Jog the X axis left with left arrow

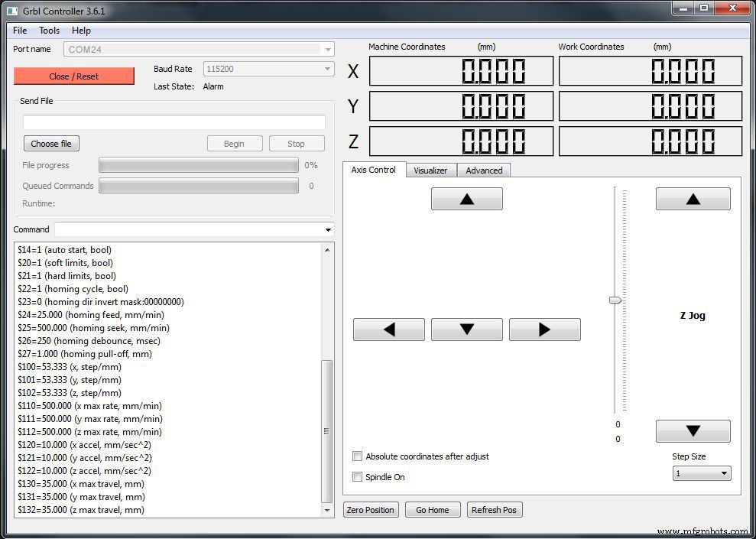pyautogui.click(x=388, y=329)
